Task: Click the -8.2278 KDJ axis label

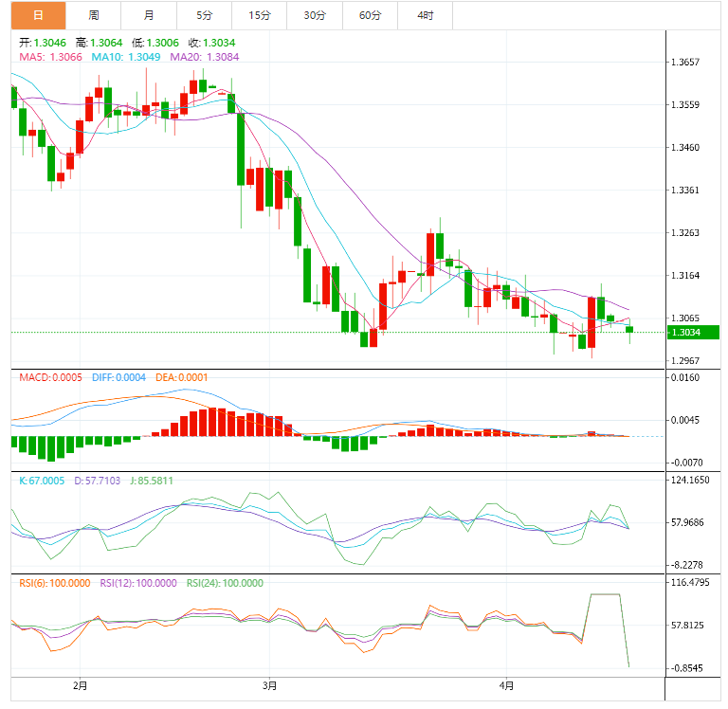Action: 687,566
